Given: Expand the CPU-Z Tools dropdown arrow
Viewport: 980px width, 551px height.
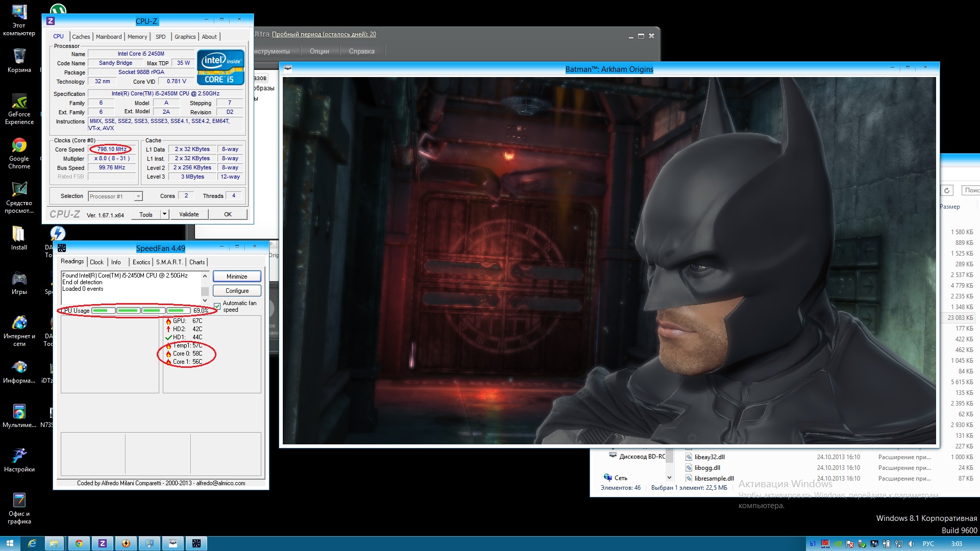Looking at the screenshot, I should [164, 214].
